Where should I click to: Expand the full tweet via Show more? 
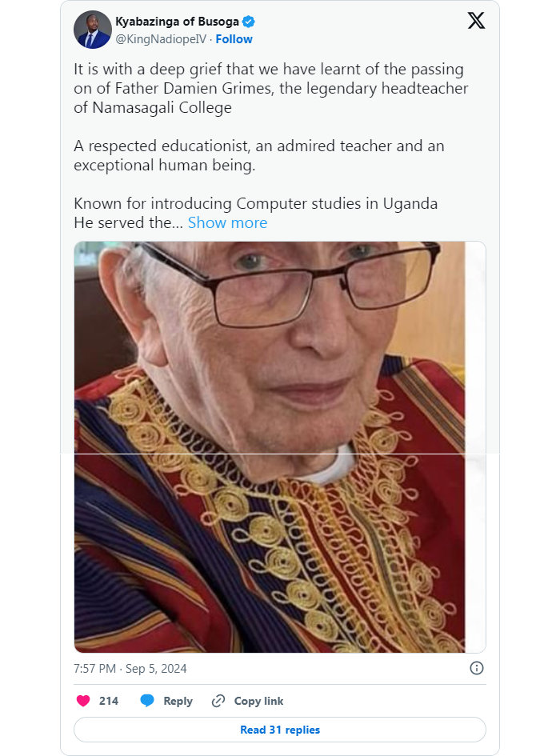pyautogui.click(x=227, y=222)
